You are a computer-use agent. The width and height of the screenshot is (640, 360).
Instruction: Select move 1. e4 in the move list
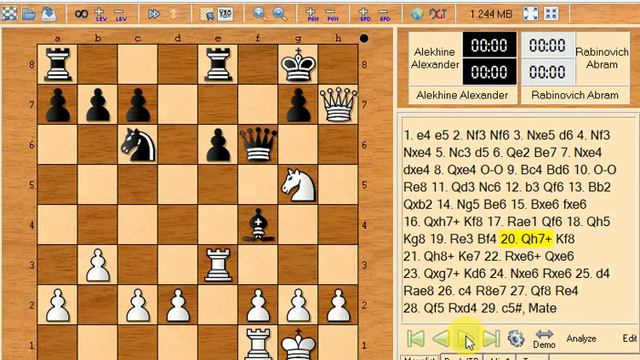point(417,135)
